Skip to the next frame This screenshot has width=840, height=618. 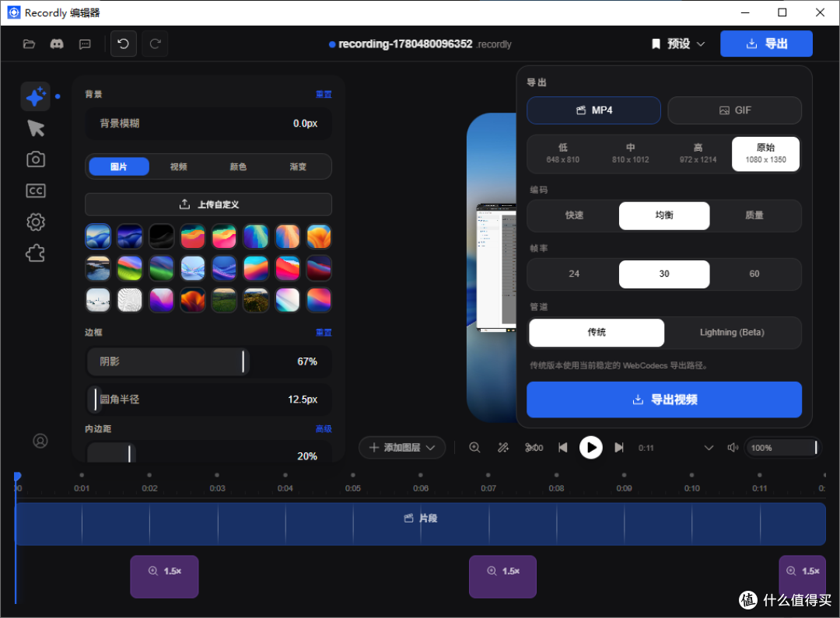[619, 448]
